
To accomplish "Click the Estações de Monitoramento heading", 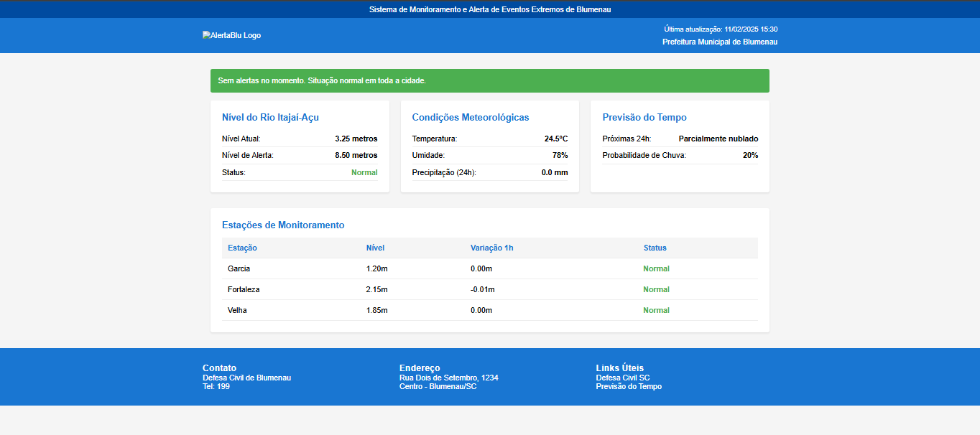I will (x=283, y=225).
